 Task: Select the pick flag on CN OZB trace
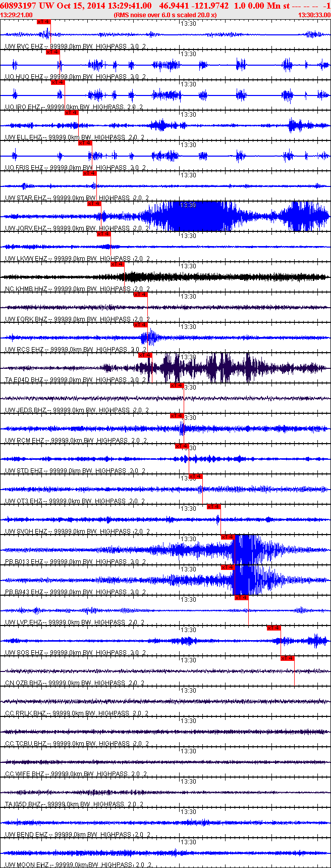288,658
